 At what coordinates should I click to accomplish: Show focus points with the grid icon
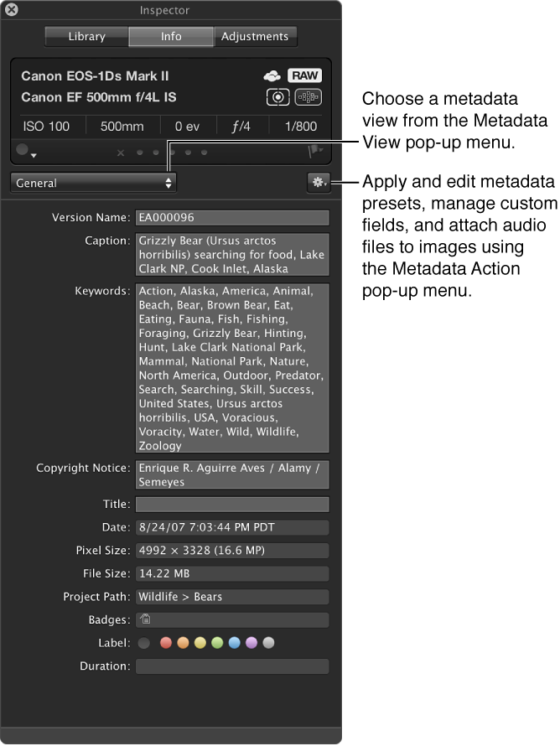coord(309,97)
